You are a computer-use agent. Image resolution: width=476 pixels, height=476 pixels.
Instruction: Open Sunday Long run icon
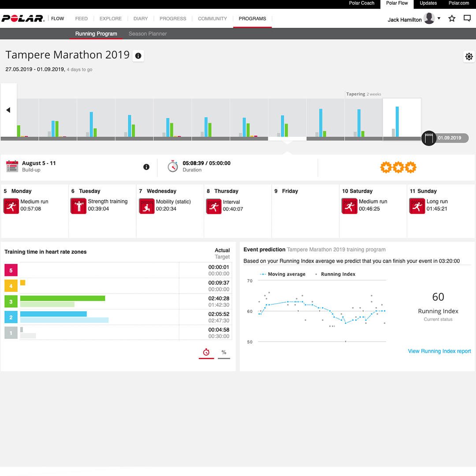pyautogui.click(x=417, y=206)
